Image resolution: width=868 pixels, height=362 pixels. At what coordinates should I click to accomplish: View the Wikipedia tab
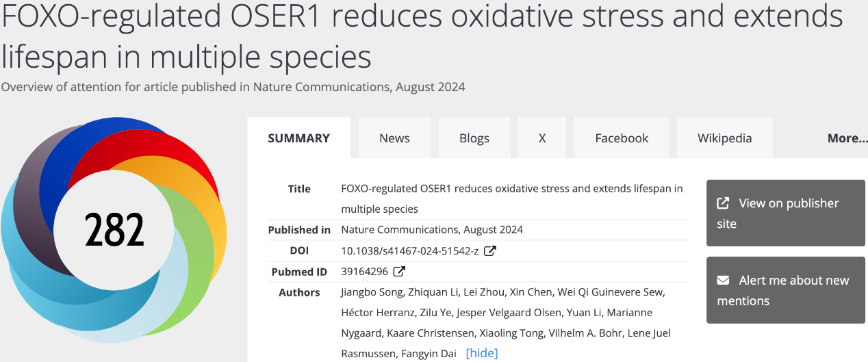click(x=724, y=138)
